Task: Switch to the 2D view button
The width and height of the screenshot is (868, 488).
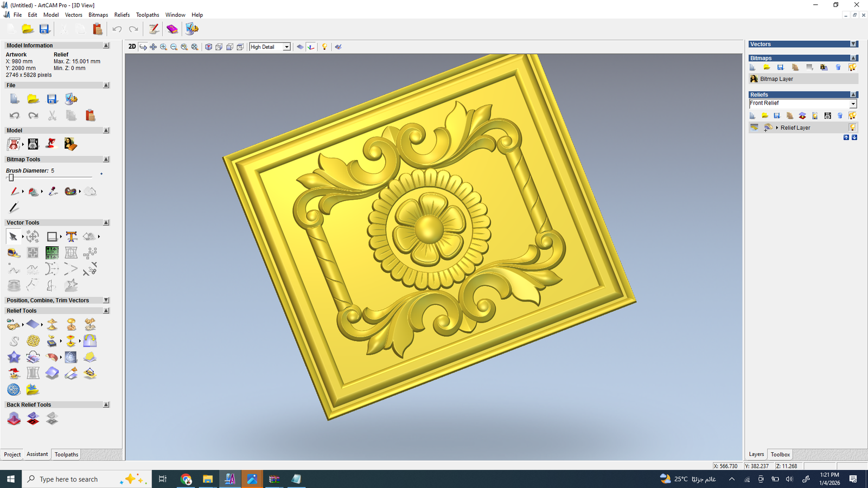Action: [132, 47]
